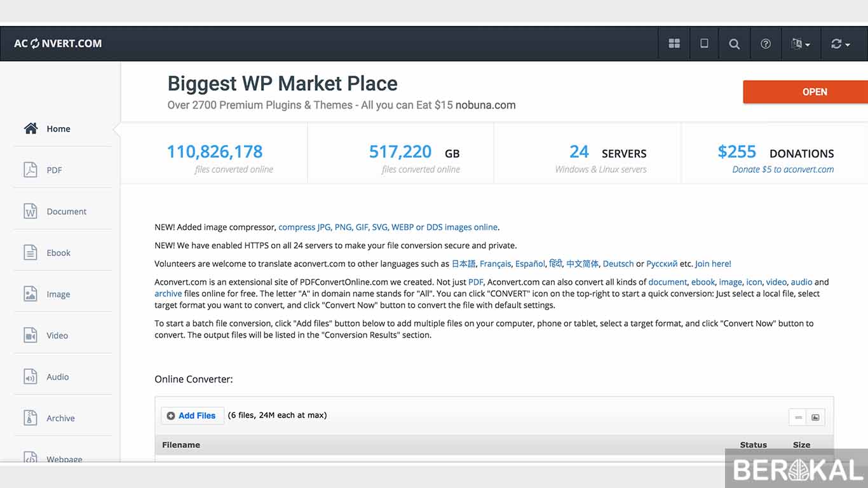Expand the language translation dropdown
This screenshot has width=868, height=488.
tap(800, 44)
